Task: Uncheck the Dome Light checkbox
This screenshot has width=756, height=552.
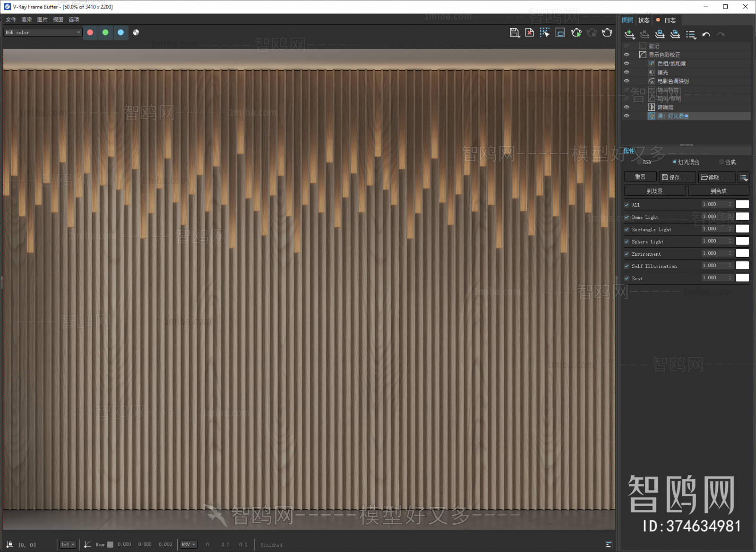Action: [x=627, y=217]
